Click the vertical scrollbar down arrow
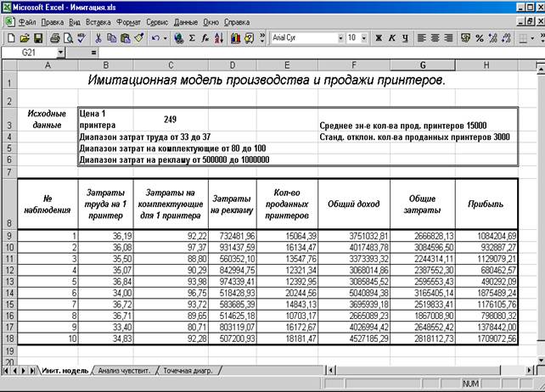Viewport: 545px width, 392px height. [541, 360]
